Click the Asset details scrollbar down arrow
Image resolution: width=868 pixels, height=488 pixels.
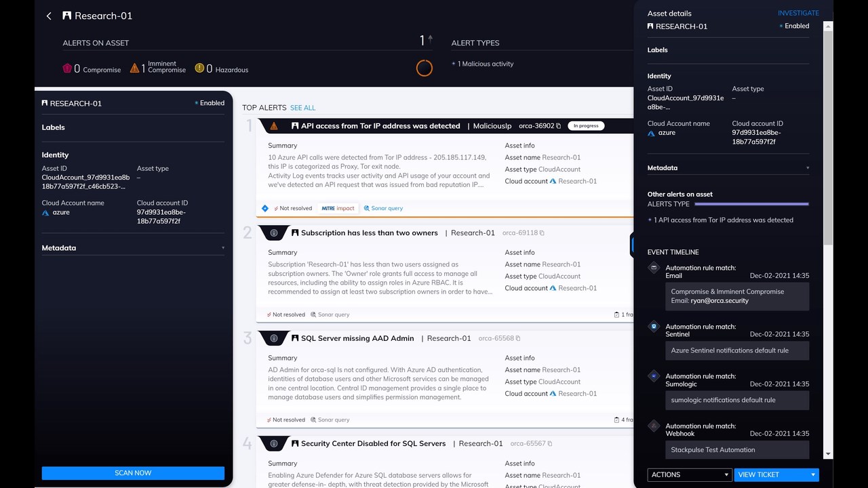click(828, 453)
